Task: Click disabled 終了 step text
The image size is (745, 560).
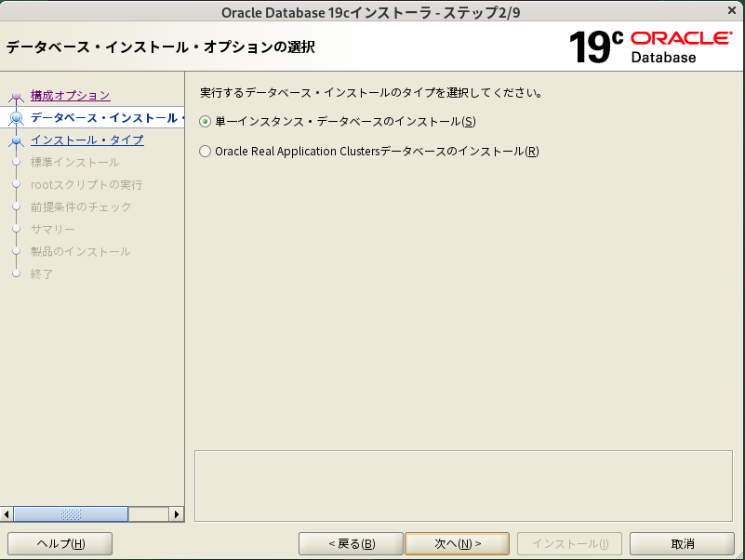Action: pyautogui.click(x=42, y=274)
